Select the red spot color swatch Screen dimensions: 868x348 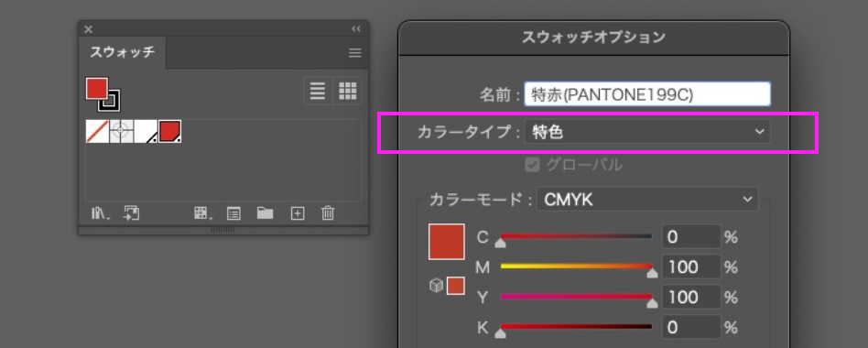click(x=170, y=132)
